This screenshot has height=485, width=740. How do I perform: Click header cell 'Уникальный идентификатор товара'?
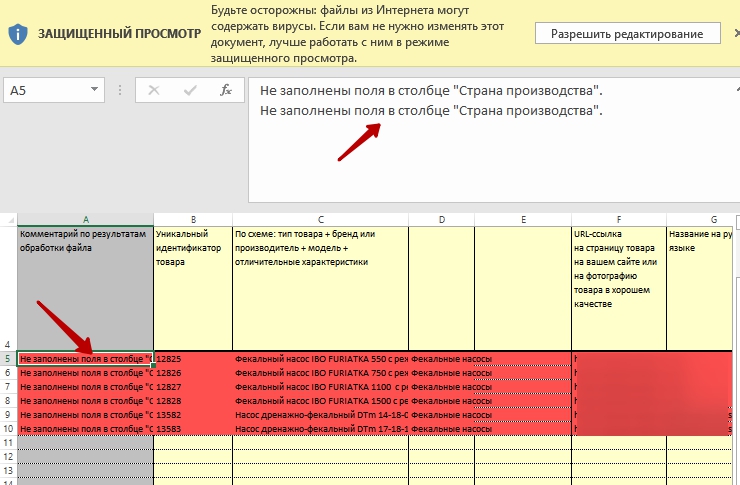tap(193, 289)
